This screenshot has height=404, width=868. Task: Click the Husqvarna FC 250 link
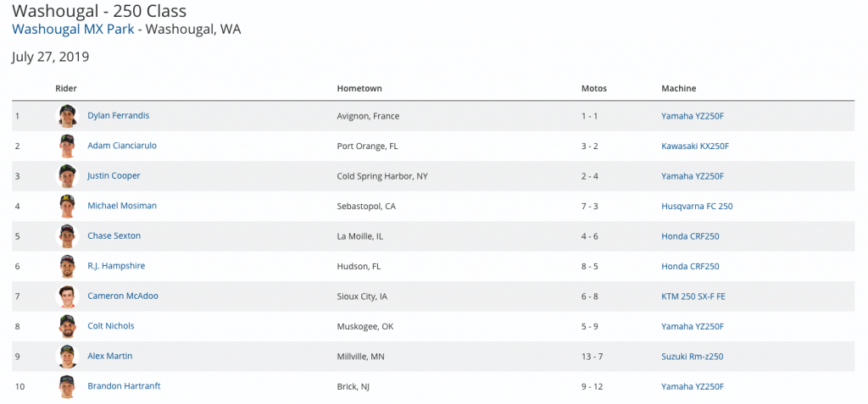coord(697,206)
